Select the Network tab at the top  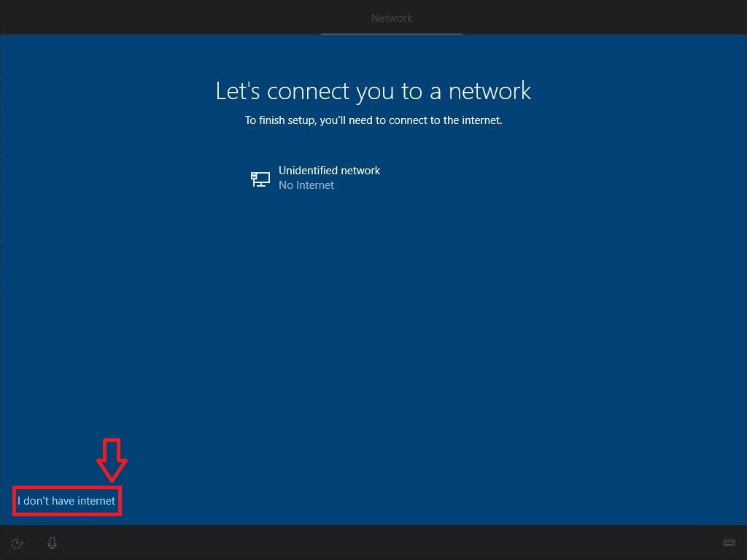[392, 18]
